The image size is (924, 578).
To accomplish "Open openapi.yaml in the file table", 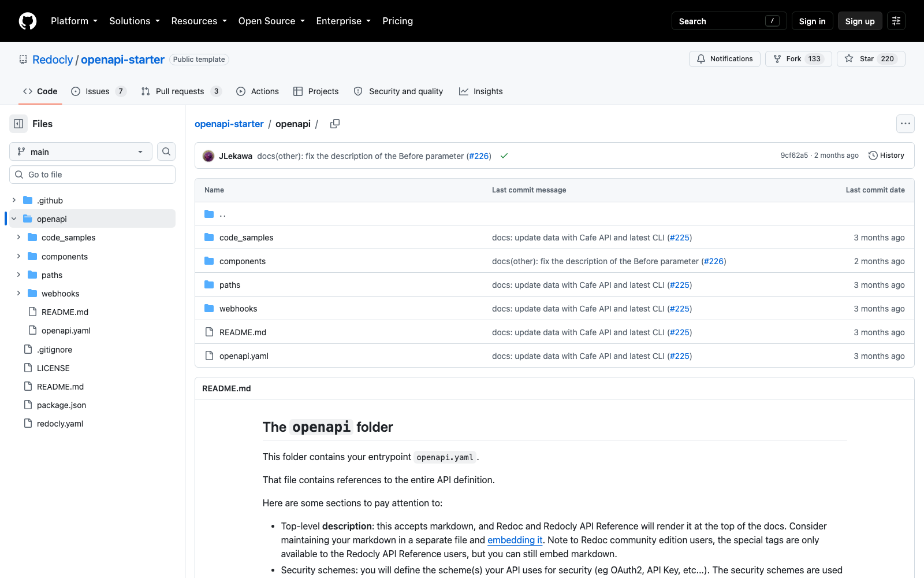I will [x=244, y=356].
